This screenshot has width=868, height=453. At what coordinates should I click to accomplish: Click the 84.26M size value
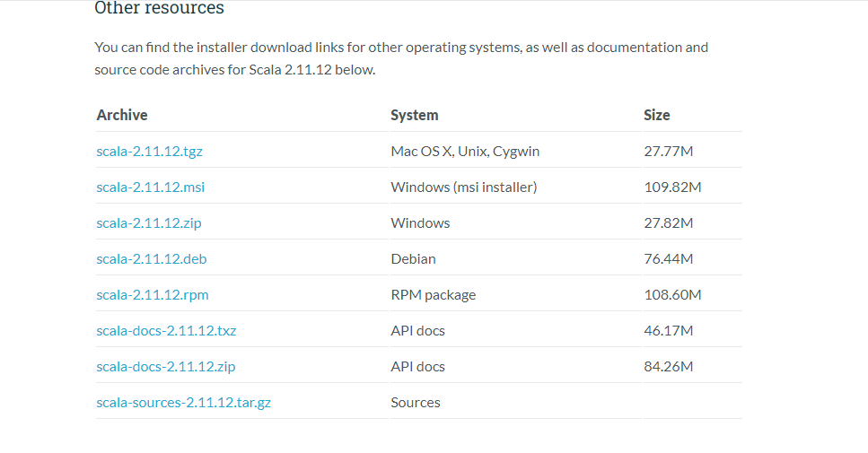tap(669, 367)
